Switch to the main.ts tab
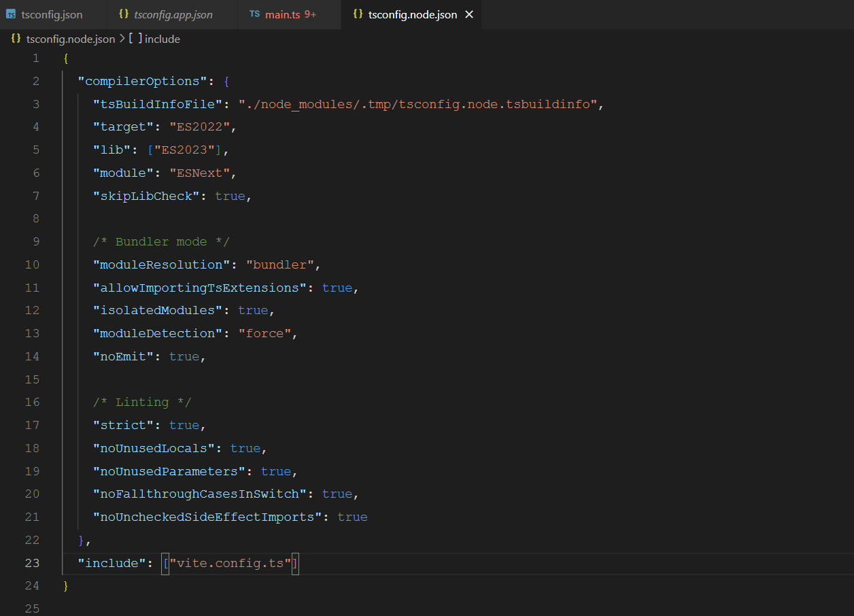This screenshot has height=616, width=854. [x=289, y=14]
